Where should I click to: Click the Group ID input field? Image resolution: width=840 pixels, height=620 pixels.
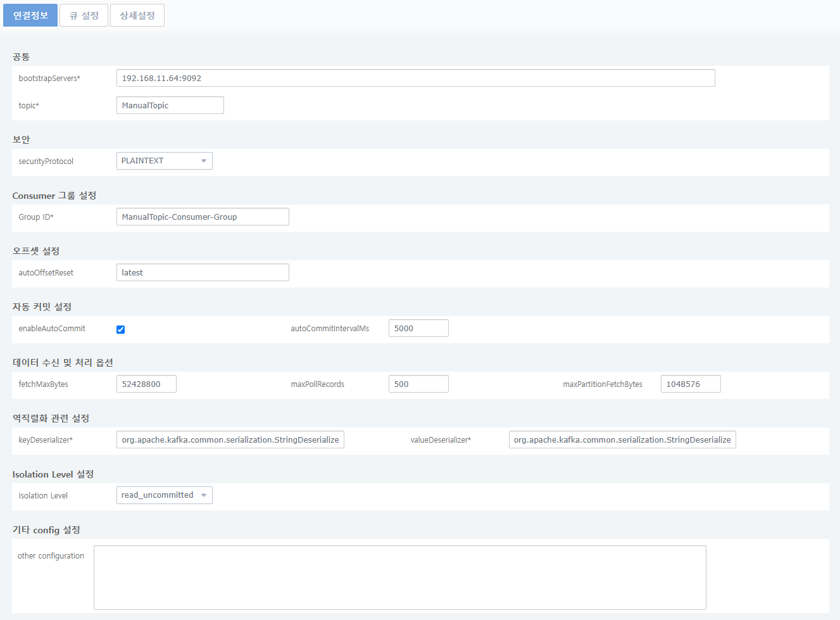tap(203, 217)
